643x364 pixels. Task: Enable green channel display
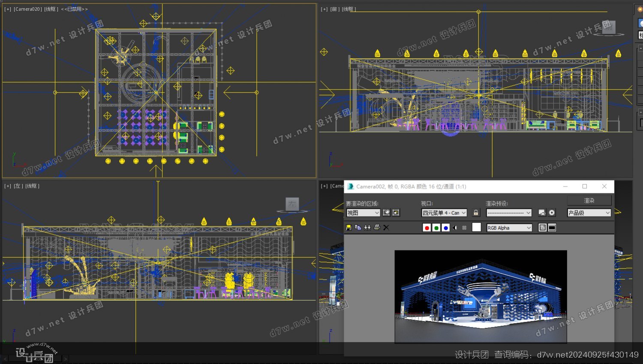point(436,228)
